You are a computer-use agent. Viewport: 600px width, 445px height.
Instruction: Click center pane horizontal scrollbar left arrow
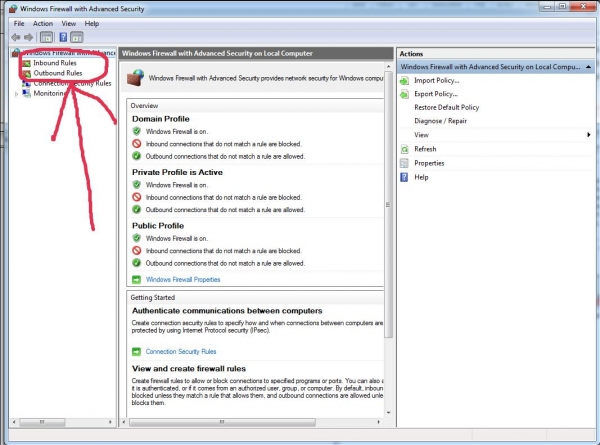tap(124, 422)
